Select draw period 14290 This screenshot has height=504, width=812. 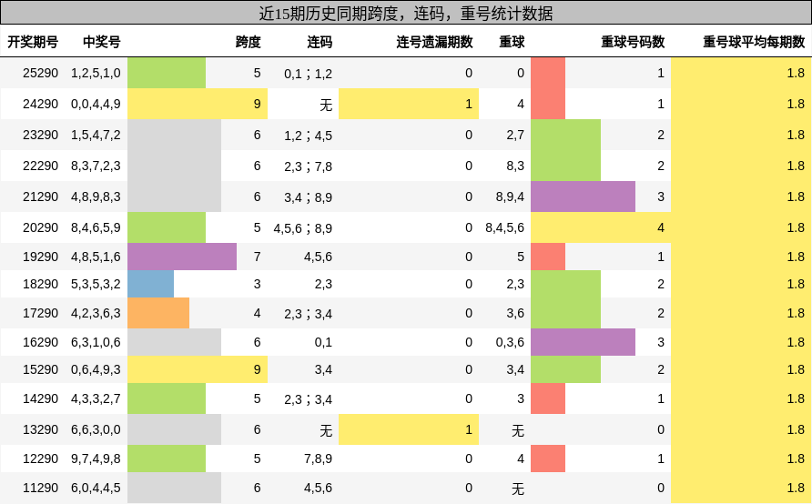(x=40, y=398)
